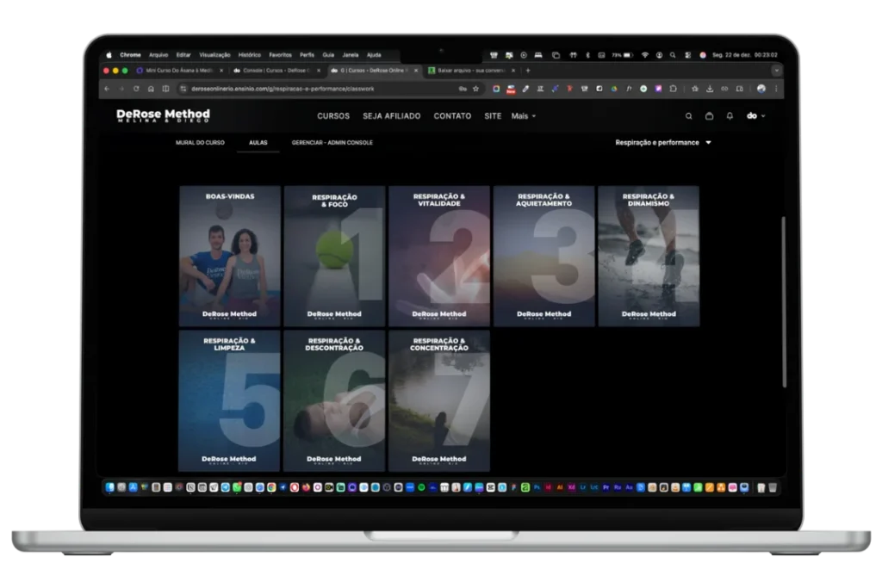Image resolution: width=882 pixels, height=588 pixels.
Task: Click Chrome's forward arrow
Action: tap(121, 89)
